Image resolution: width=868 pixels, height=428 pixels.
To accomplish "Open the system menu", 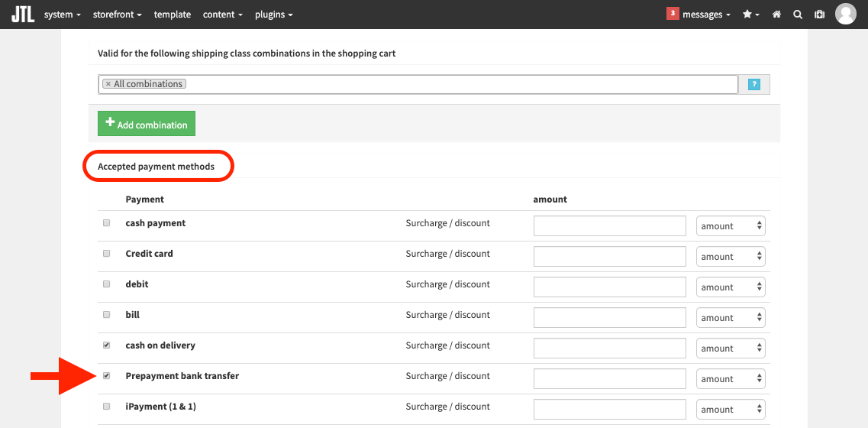I will (63, 15).
